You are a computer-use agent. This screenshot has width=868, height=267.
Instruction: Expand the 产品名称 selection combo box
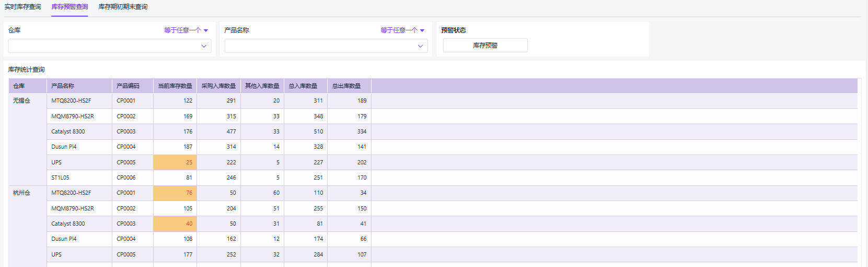point(326,46)
